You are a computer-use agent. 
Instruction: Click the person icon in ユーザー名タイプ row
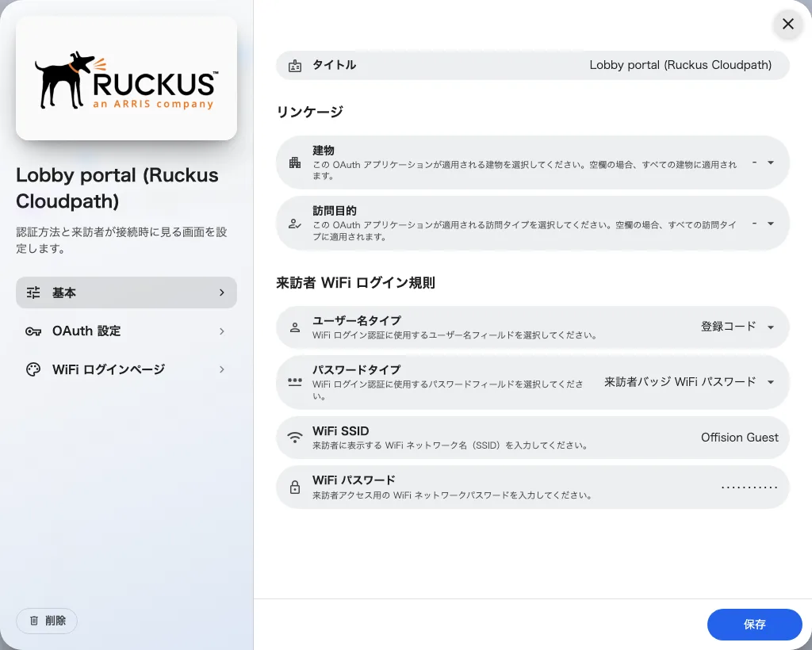tap(295, 327)
